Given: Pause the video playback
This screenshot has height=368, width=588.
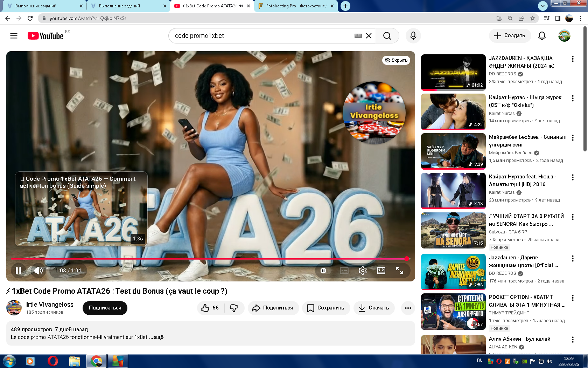Looking at the screenshot, I should tap(19, 271).
